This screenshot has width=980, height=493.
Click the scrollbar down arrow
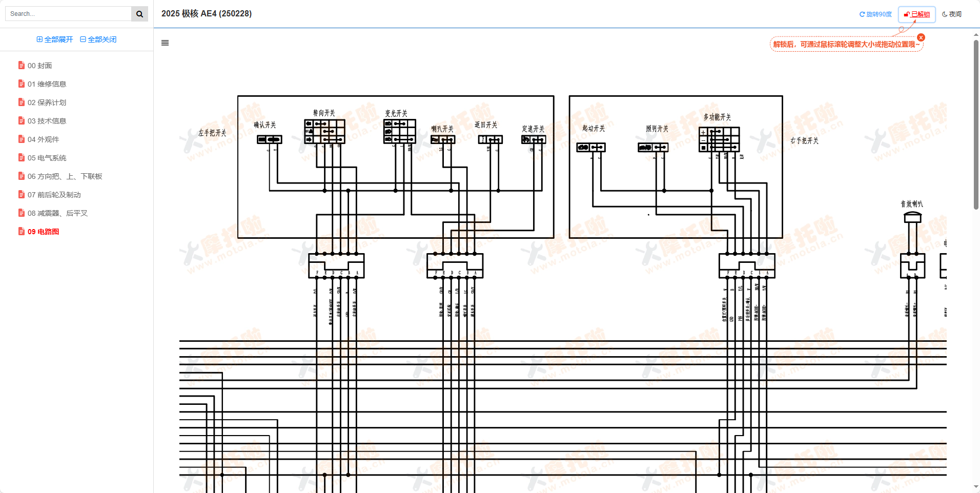pyautogui.click(x=976, y=486)
